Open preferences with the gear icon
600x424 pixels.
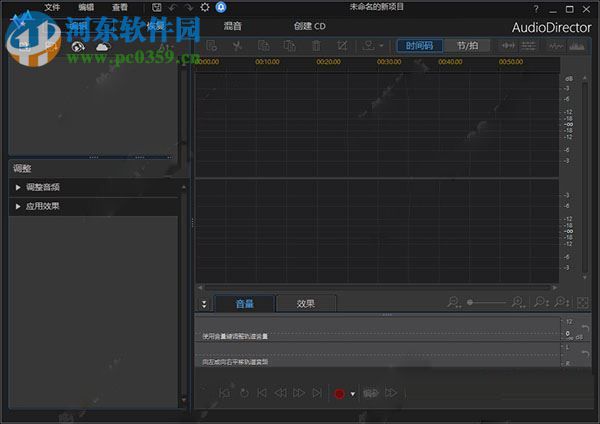[205, 7]
